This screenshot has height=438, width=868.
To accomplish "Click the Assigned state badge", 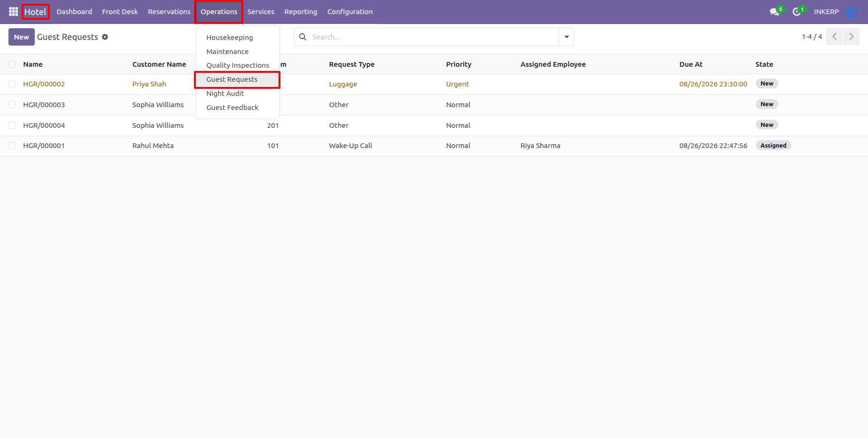I will point(773,145).
